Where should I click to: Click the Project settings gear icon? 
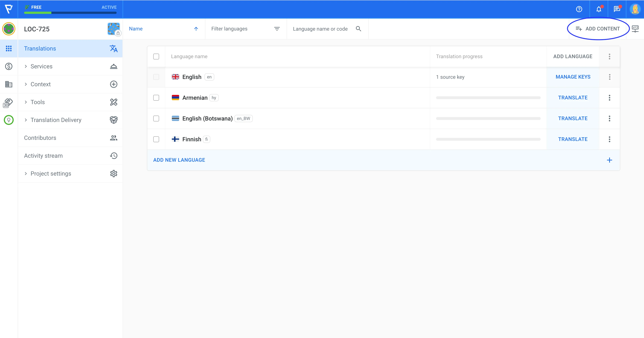point(114,174)
